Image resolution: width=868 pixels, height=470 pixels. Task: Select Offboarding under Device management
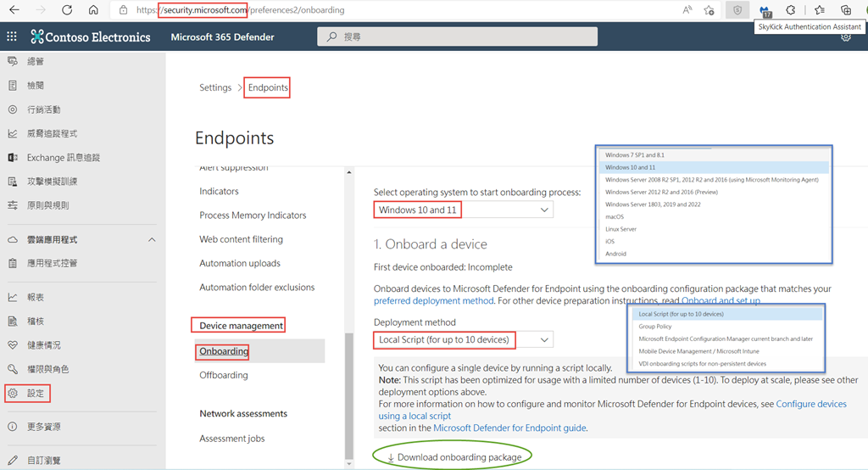click(224, 375)
